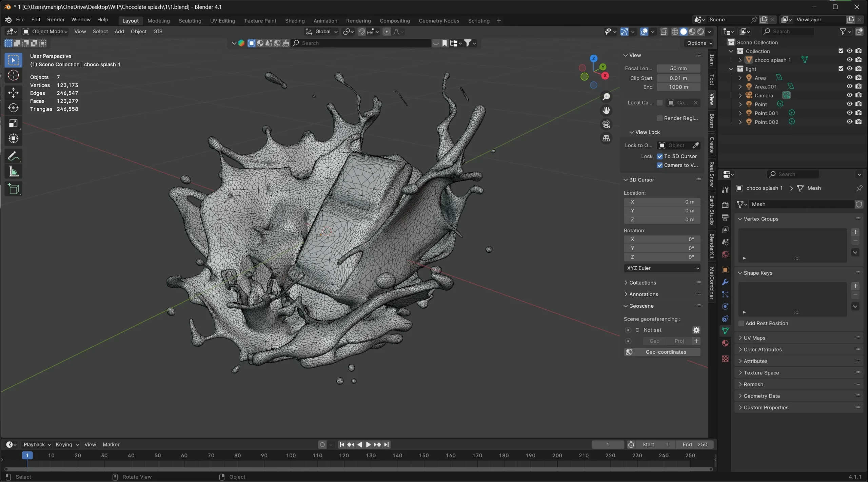
Task: Jump to the last frame of the timeline
Action: [x=387, y=444]
